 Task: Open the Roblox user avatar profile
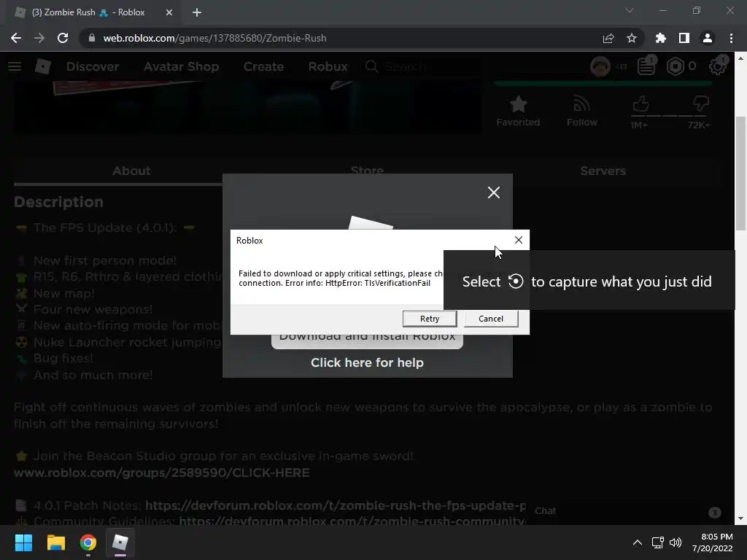click(600, 66)
